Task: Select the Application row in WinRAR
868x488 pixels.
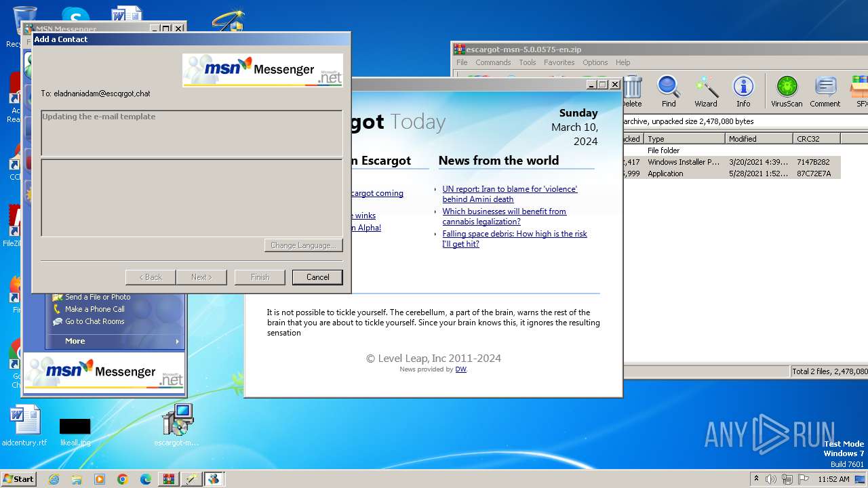Action: (732, 174)
